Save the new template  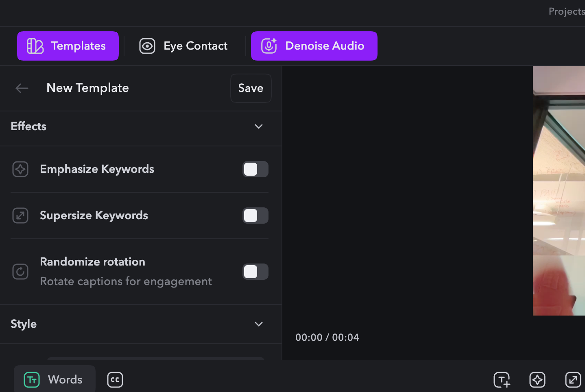251,88
